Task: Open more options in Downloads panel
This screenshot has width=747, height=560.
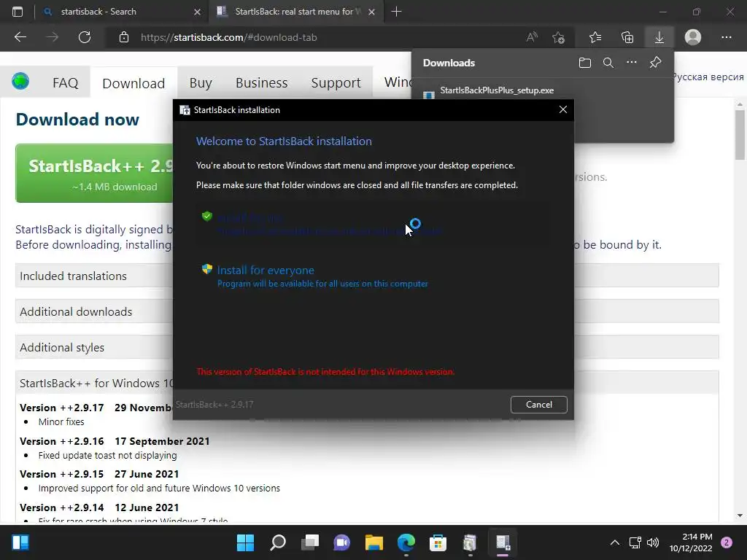Action: pos(632,63)
